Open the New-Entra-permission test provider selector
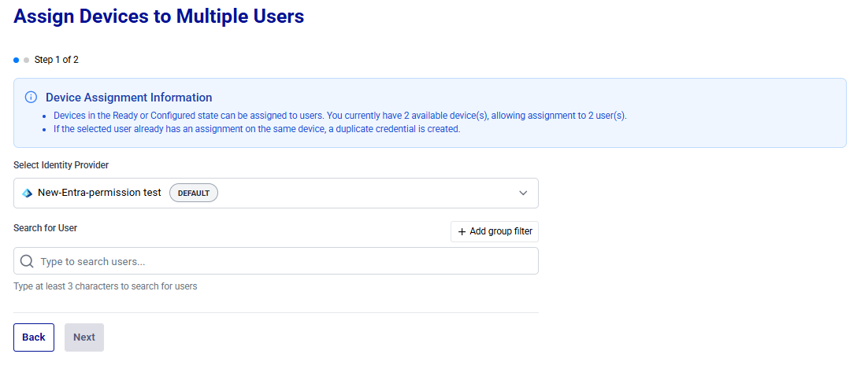868x365 pixels. (276, 193)
